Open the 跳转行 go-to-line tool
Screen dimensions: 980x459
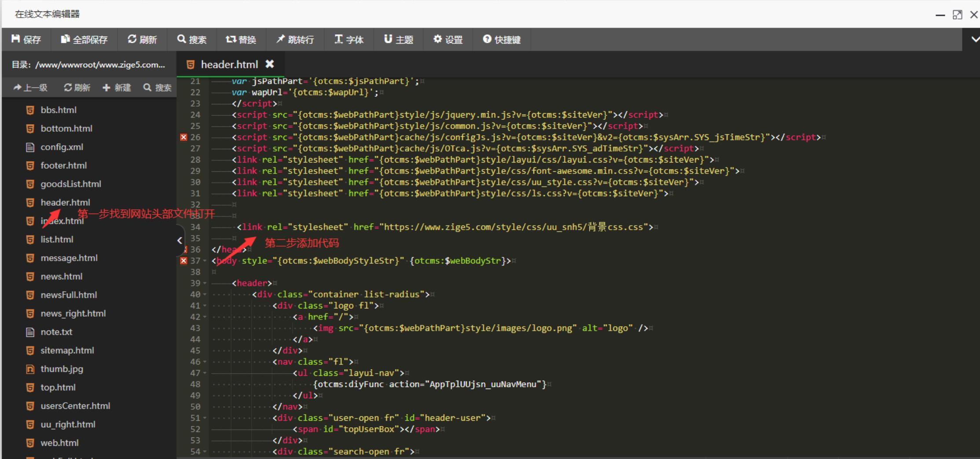tap(295, 40)
